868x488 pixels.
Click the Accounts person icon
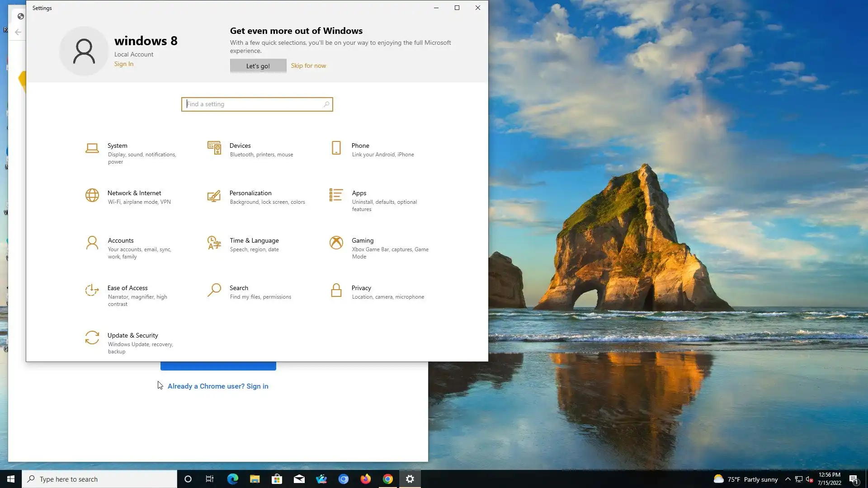point(92,243)
